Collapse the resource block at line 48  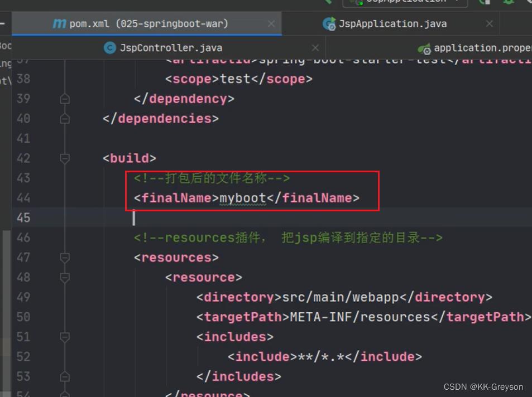pyautogui.click(x=65, y=278)
